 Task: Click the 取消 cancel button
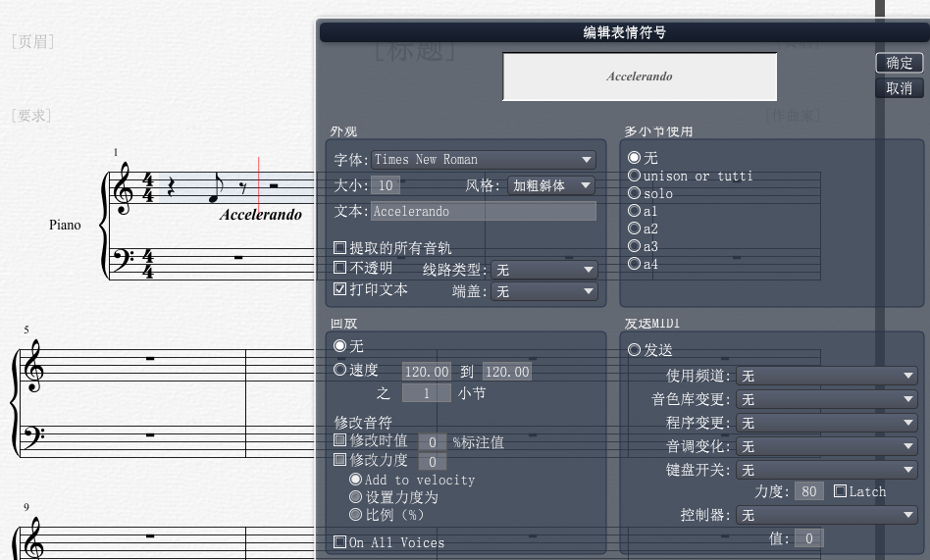(900, 88)
